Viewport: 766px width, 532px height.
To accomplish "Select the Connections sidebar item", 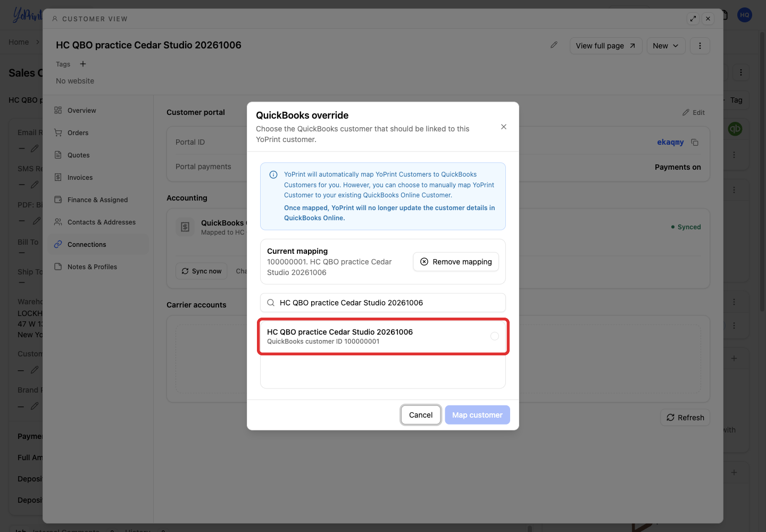I will pyautogui.click(x=98, y=245).
